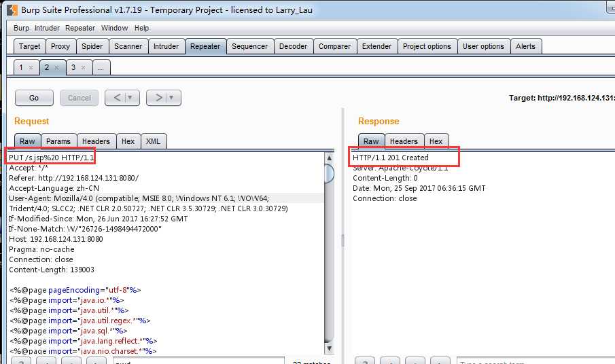The image size is (615, 364).
Task: Switch to the Target tab
Action: pos(29,46)
